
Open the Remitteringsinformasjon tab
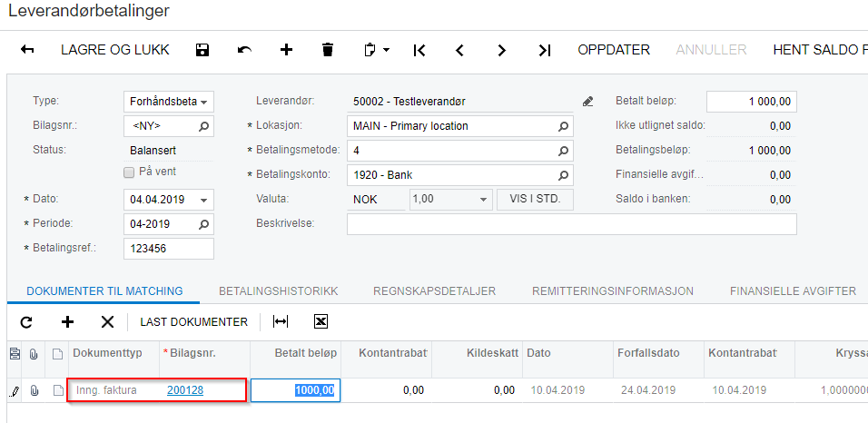click(613, 290)
